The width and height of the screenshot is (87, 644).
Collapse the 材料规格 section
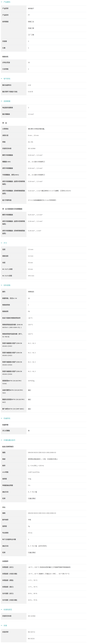click(x=6, y=285)
